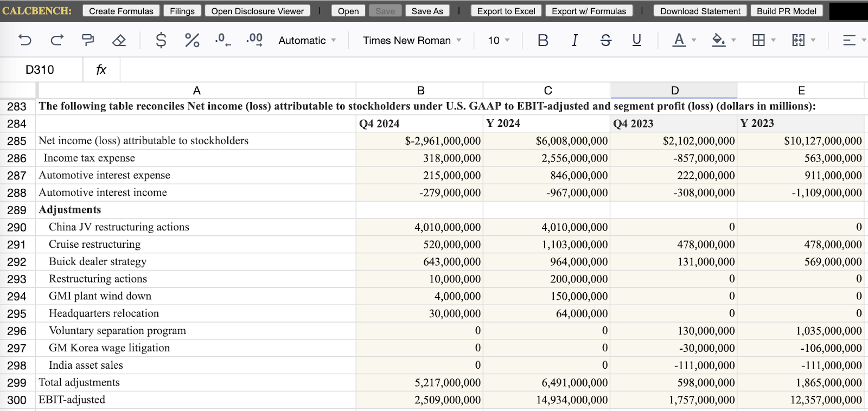868x411 pixels.
Task: Click the fx formula icon
Action: click(x=101, y=69)
